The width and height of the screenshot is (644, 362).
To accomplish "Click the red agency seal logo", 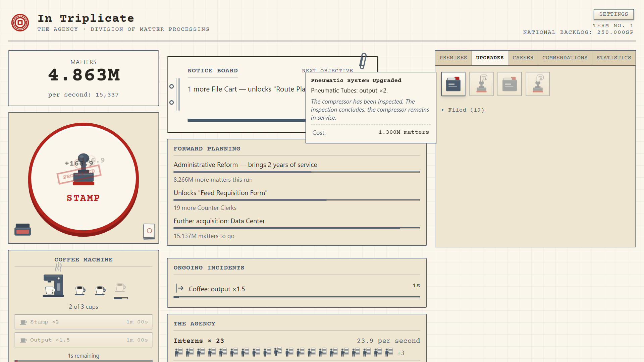I will point(20,22).
